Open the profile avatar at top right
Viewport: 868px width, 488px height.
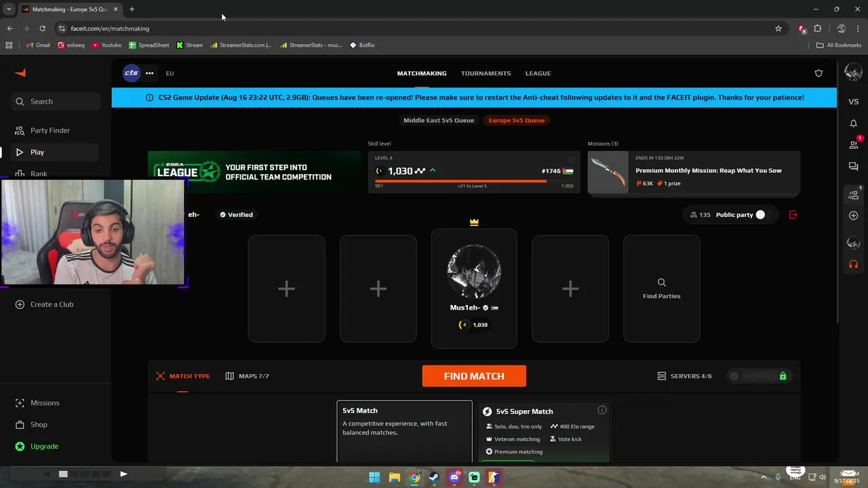tap(853, 72)
